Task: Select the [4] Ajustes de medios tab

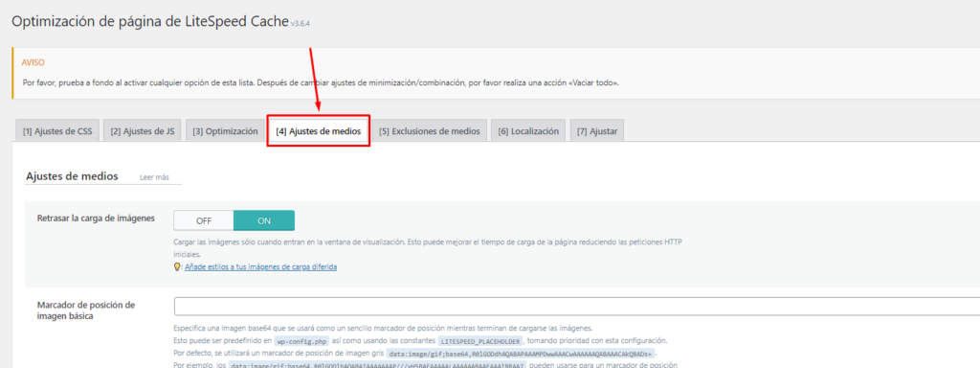Action: point(318,130)
